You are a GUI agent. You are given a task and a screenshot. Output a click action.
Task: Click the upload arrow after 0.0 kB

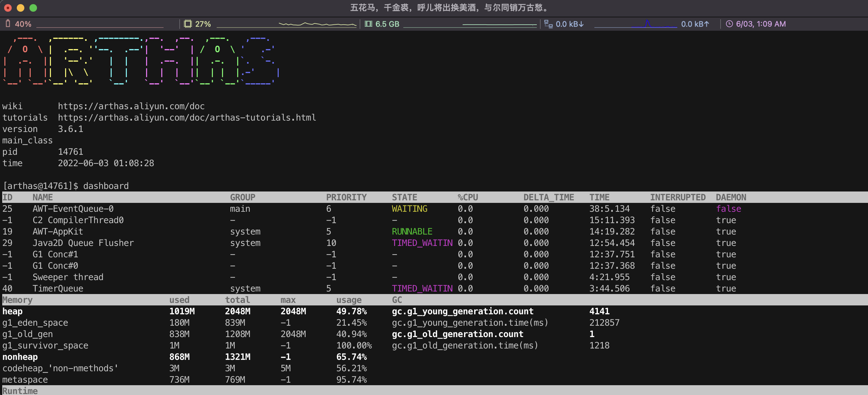tap(707, 24)
